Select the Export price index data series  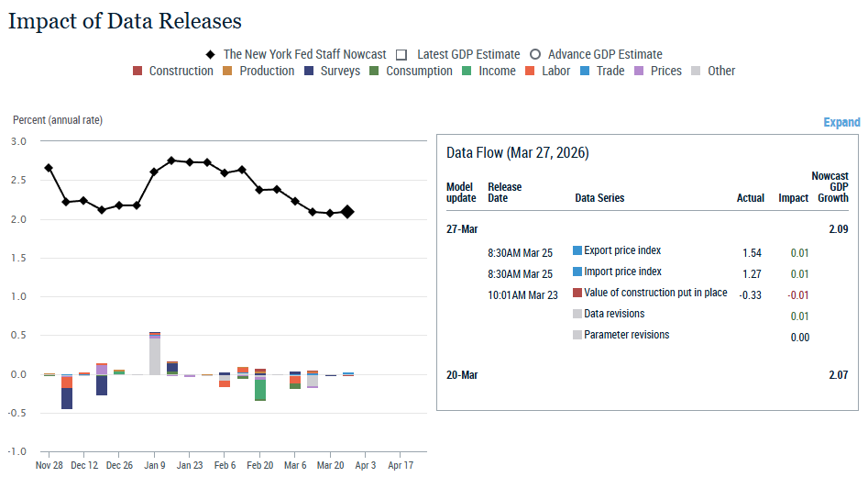coord(622,250)
